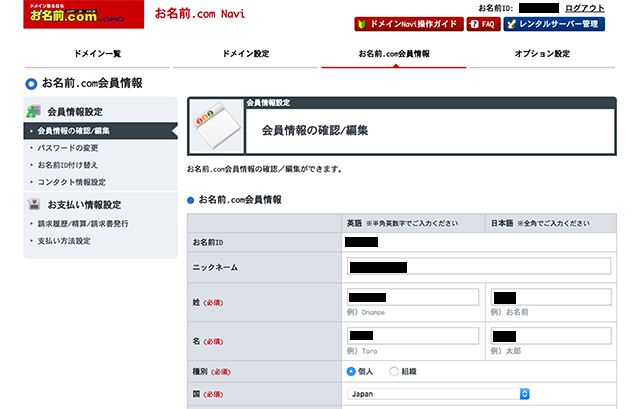
Task: Click the window icon beside 会員情報の確認/編集
Action: point(216,126)
